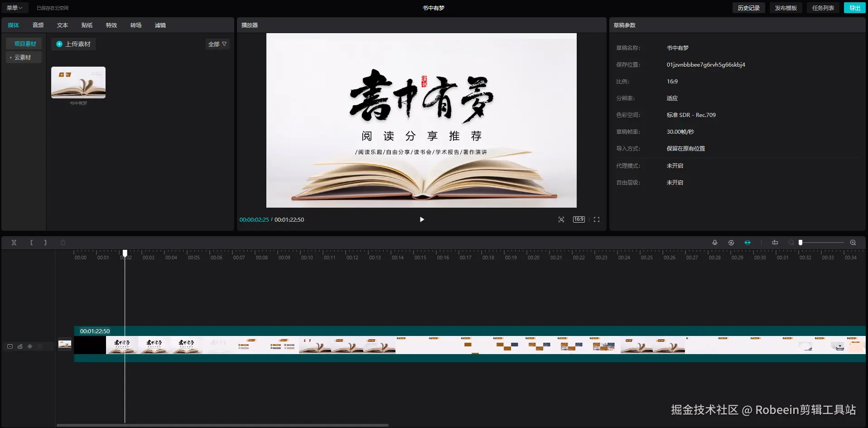Start voiceover recording with microphone icon

(715, 243)
